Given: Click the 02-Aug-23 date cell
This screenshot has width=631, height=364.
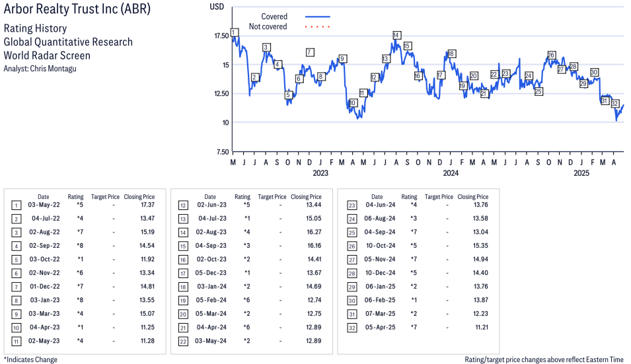Looking at the screenshot, I should click(x=211, y=232).
